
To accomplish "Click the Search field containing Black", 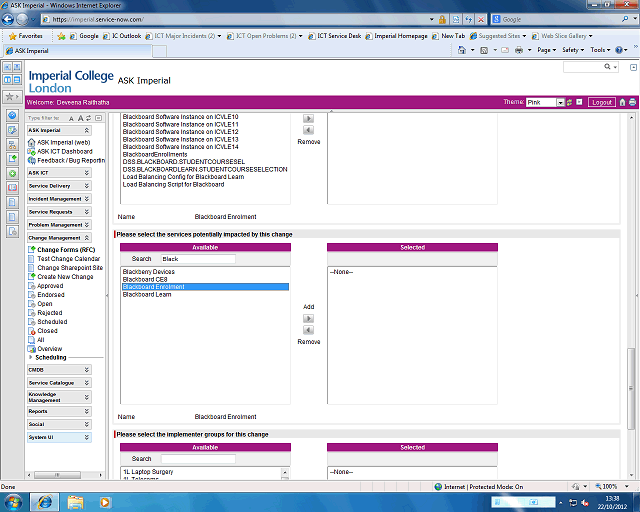I will (x=197, y=258).
